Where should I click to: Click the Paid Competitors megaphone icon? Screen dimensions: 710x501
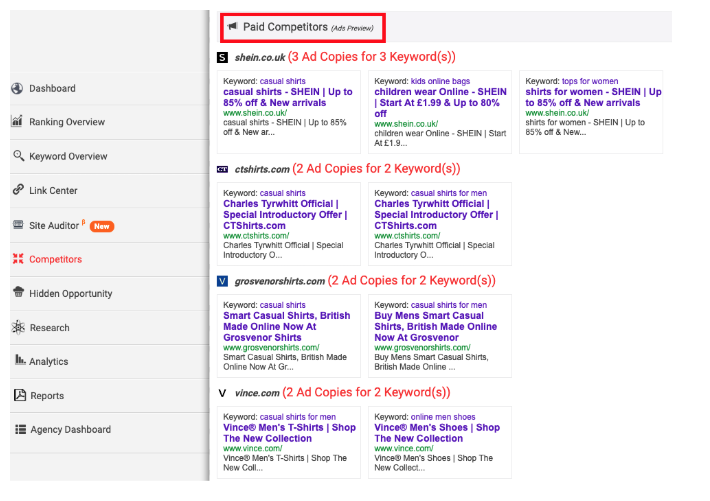click(x=232, y=27)
